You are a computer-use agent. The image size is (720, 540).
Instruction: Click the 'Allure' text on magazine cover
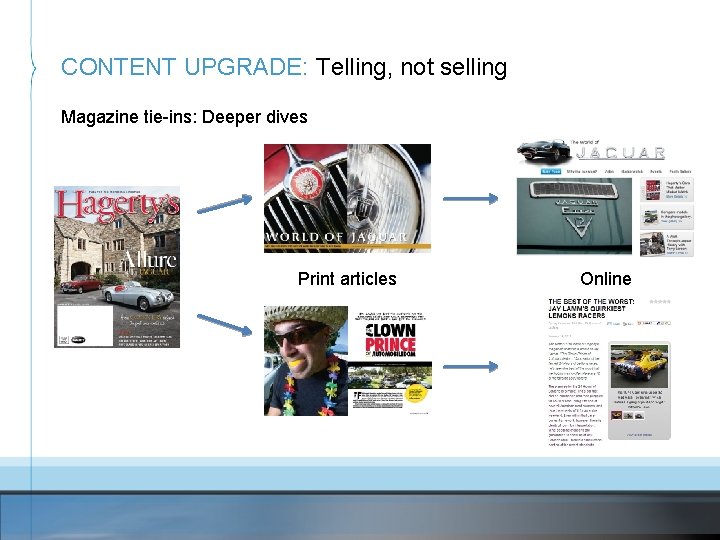[149, 259]
